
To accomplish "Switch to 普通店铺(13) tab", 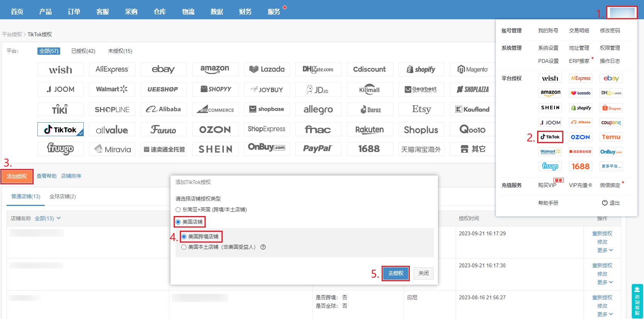I will tap(26, 196).
